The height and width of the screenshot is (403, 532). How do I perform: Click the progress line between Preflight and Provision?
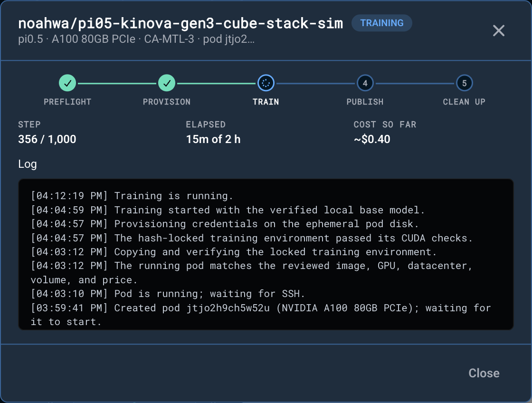point(117,83)
